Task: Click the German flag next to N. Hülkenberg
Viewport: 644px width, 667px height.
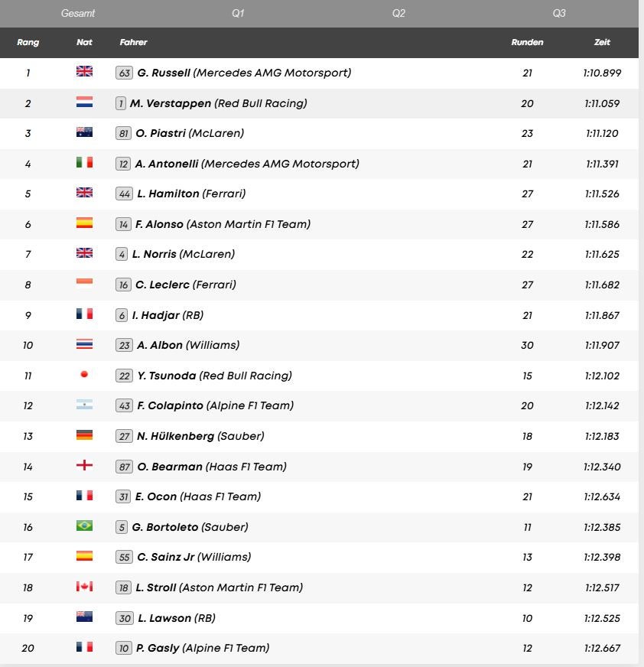Action: tap(84, 435)
